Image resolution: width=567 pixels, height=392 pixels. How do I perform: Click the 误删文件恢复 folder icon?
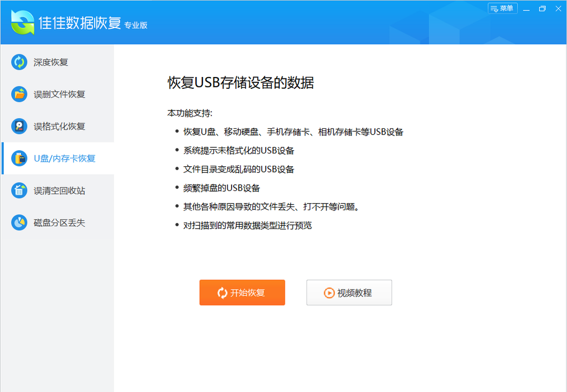pos(19,94)
